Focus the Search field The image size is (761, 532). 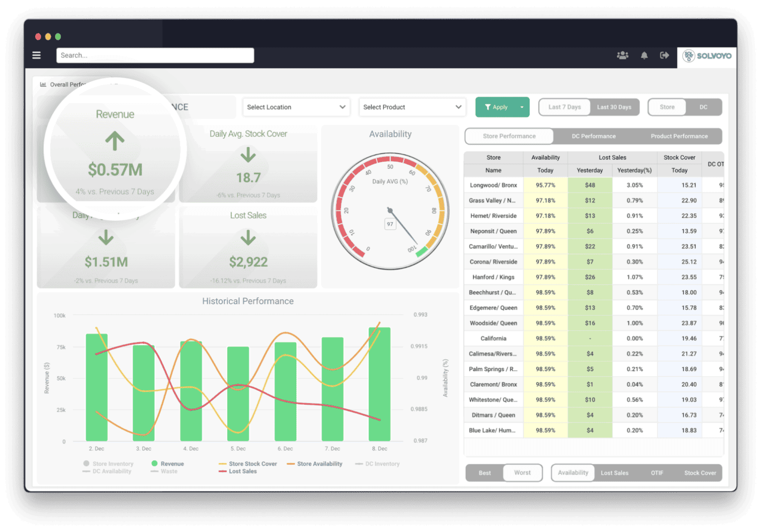pos(155,55)
